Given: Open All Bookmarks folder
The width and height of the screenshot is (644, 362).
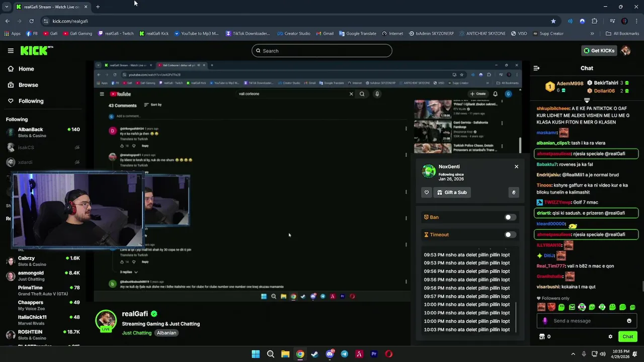Looking at the screenshot, I should (622, 34).
